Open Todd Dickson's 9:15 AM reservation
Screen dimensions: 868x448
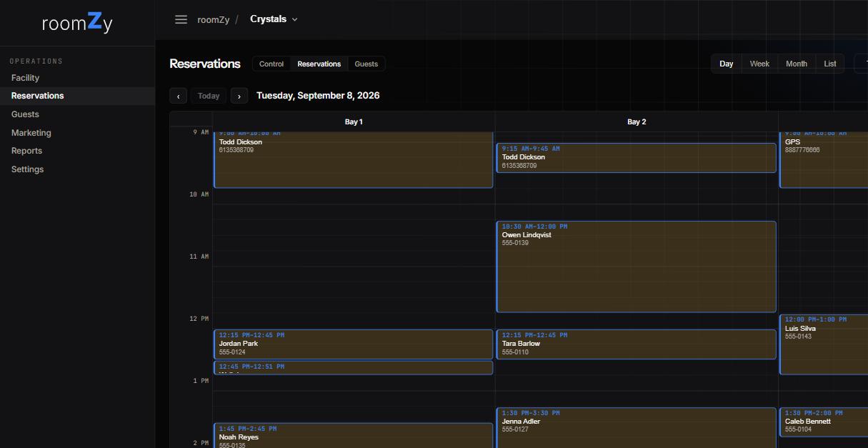pos(637,158)
